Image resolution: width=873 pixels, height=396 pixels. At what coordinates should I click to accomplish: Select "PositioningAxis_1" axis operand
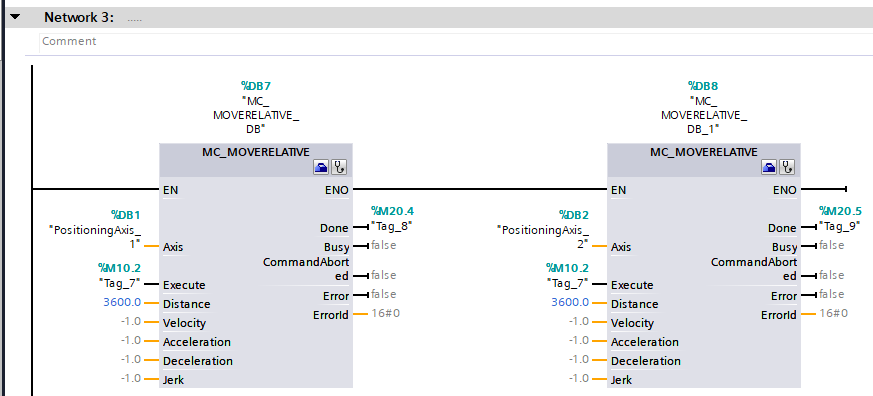coord(95,236)
